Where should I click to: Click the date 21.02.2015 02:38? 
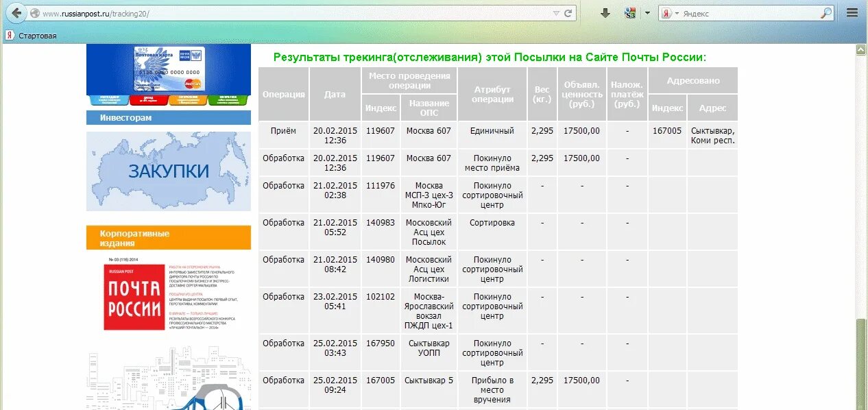click(x=335, y=195)
